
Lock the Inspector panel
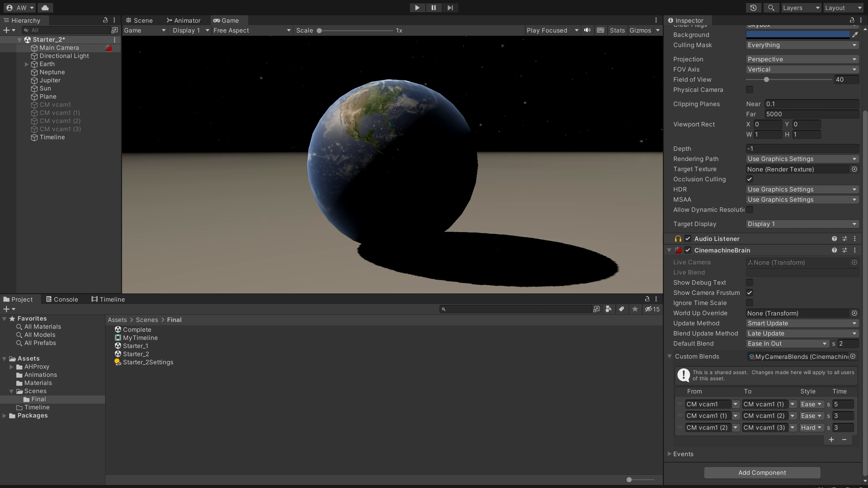(x=852, y=20)
